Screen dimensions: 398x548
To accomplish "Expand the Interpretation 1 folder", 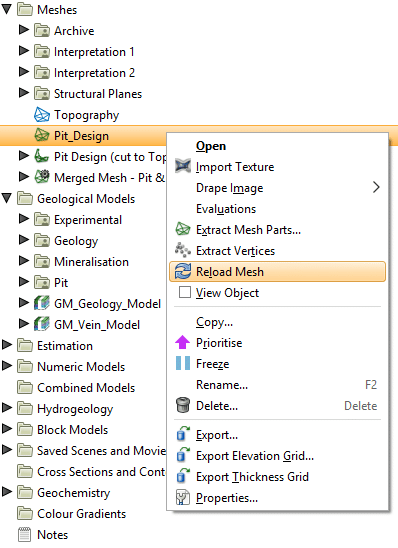I will click(x=23, y=51).
